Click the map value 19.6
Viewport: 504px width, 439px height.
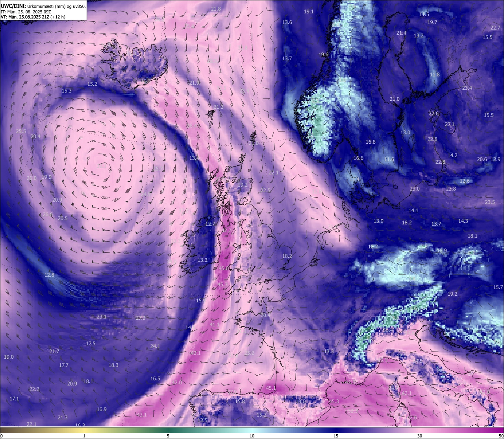click(x=323, y=55)
